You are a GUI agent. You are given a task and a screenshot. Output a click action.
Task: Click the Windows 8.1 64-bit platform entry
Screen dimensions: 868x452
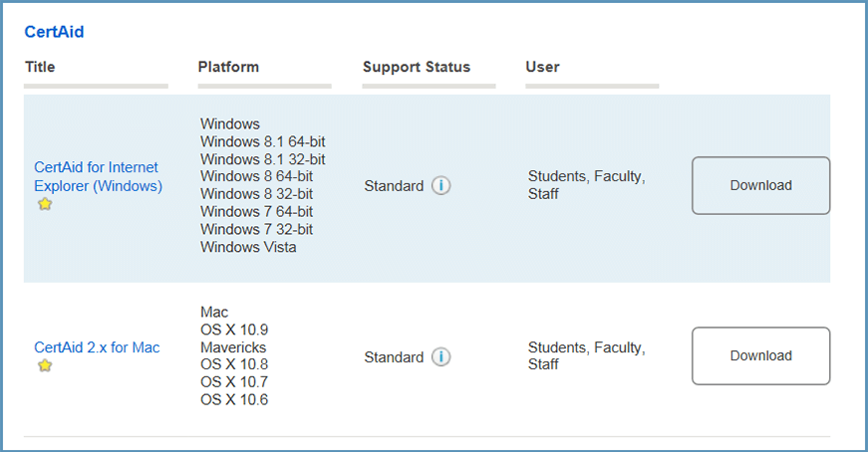(262, 141)
